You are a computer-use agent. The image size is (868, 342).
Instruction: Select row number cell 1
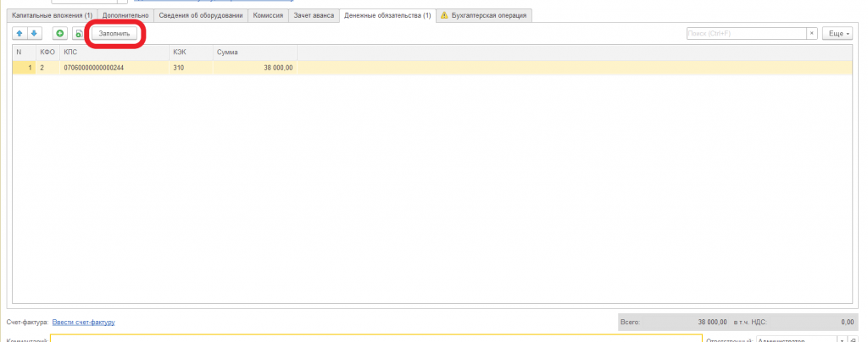tap(25, 68)
